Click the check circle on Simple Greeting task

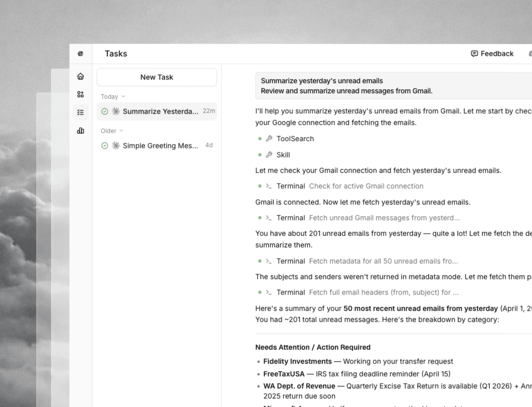(x=105, y=146)
